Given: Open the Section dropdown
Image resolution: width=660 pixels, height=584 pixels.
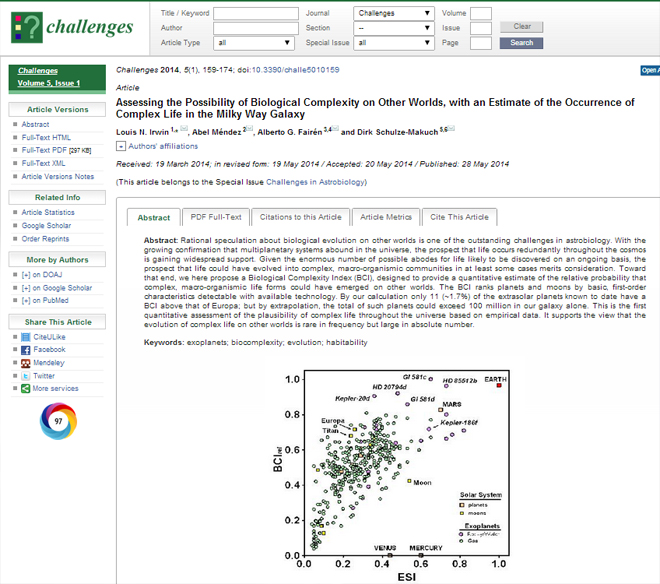Looking at the screenshot, I should click(394, 28).
